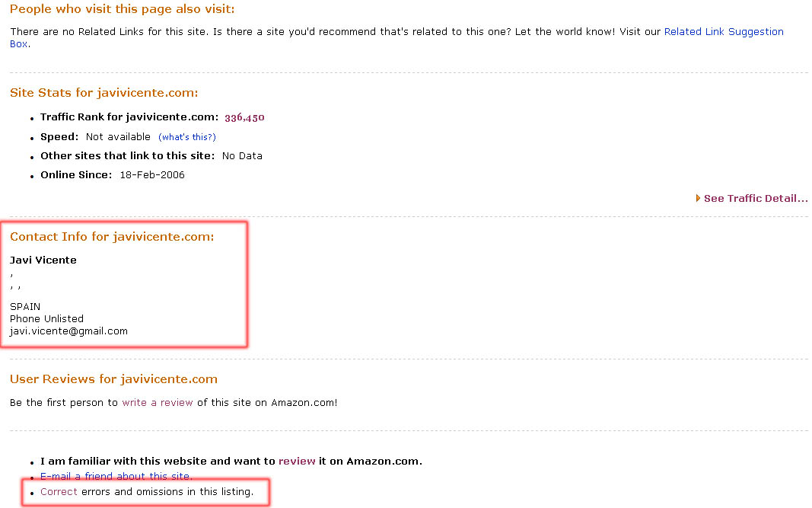Viewport: 812px width, 508px height.
Task: Click the Not available speed value
Action: 118,137
